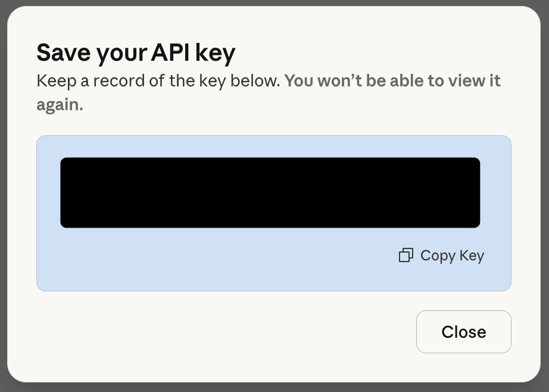Click the copy icon beside Copy Key
The image size is (549, 392).
tap(405, 256)
